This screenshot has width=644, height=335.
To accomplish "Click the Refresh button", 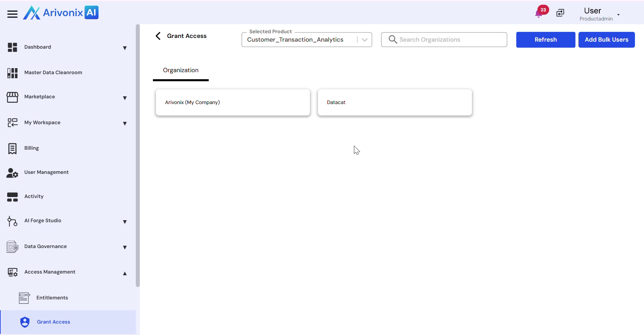I will tap(546, 40).
